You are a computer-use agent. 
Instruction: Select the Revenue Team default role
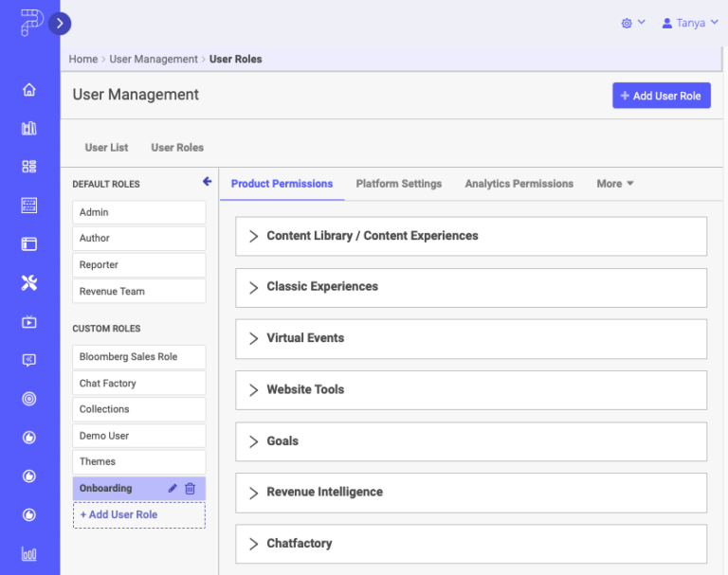coord(139,292)
